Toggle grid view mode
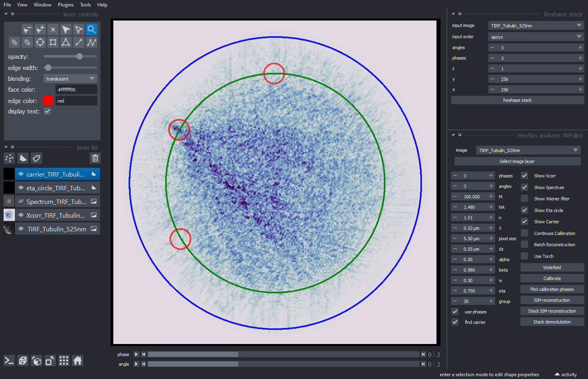 coord(64,360)
